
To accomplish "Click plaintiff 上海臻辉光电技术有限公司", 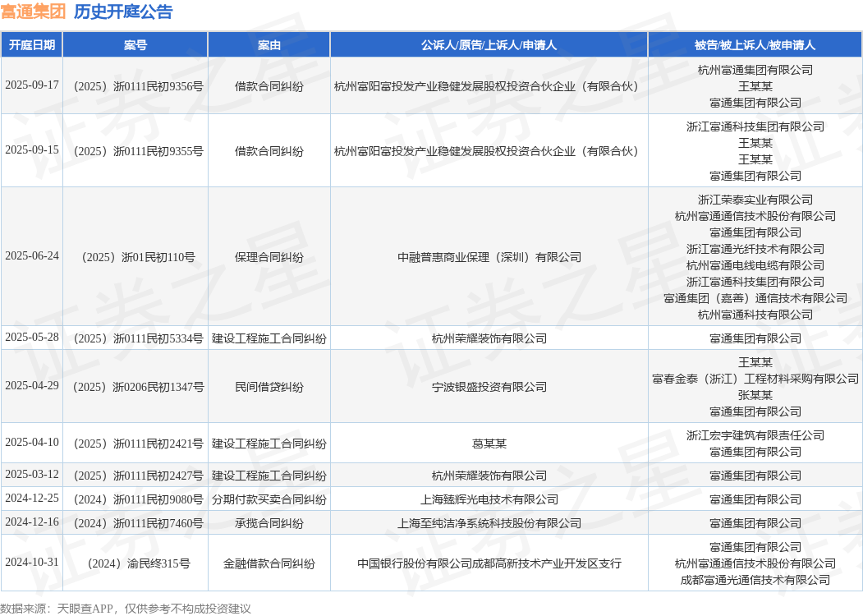I will click(x=489, y=499).
